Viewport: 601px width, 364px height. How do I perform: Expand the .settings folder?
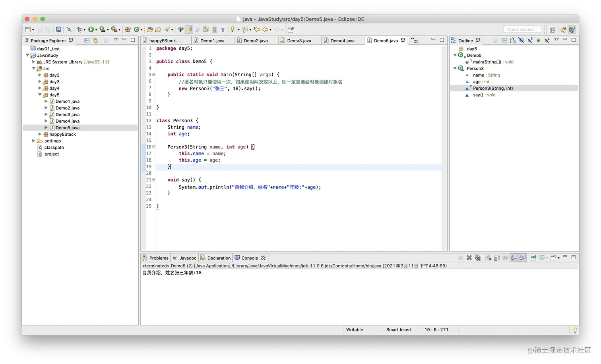coord(33,141)
